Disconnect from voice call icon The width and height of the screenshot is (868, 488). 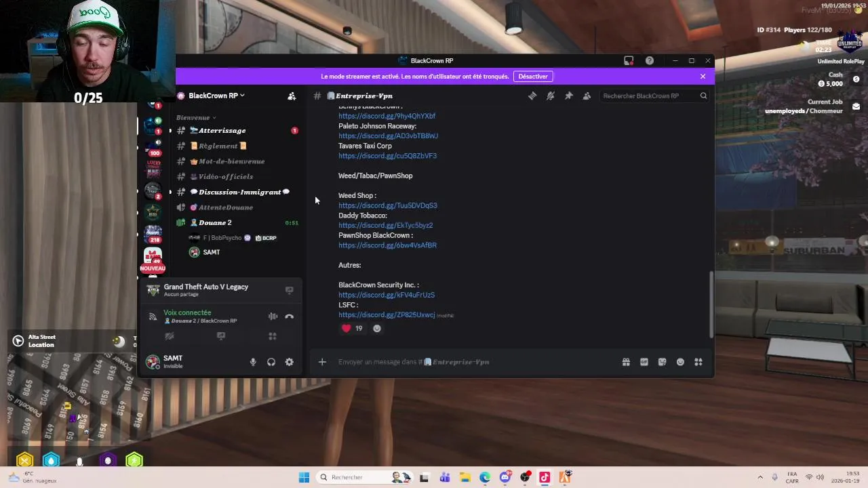(x=290, y=317)
